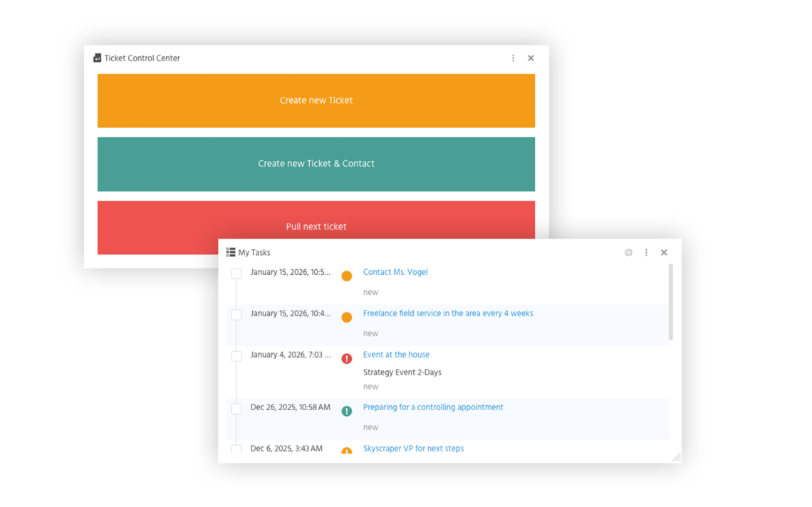The height and width of the screenshot is (507, 812).
Task: Open the My Tasks three-dot options menu
Action: pos(646,252)
